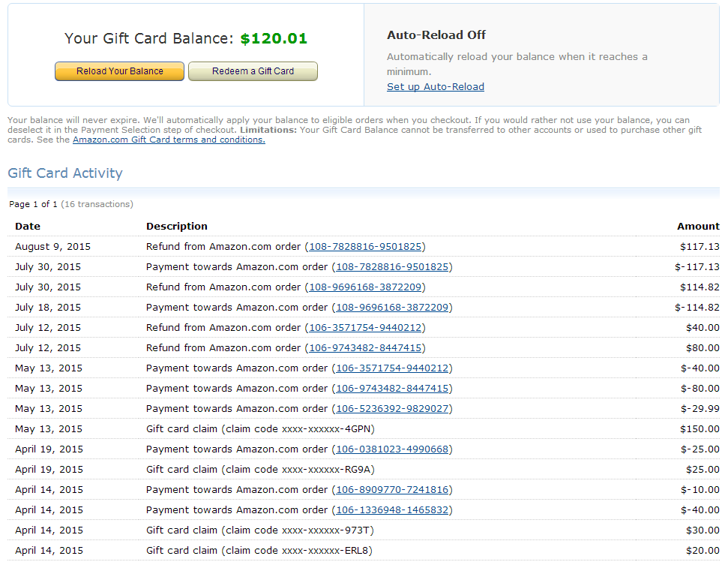Open order link in the $-40.00 May 13 payment
This screenshot has height=568, width=728.
click(392, 368)
